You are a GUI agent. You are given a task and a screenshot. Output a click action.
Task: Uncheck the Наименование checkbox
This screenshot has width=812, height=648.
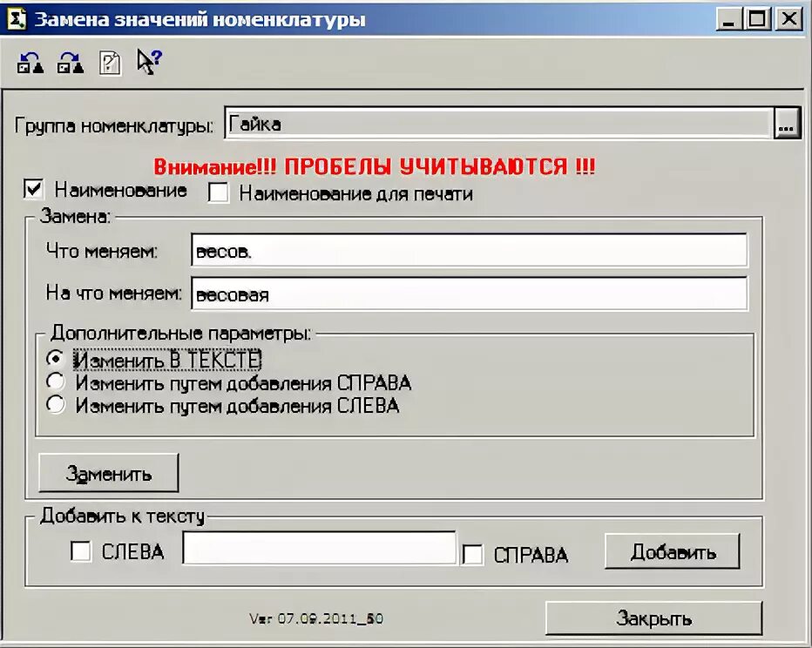click(x=34, y=189)
